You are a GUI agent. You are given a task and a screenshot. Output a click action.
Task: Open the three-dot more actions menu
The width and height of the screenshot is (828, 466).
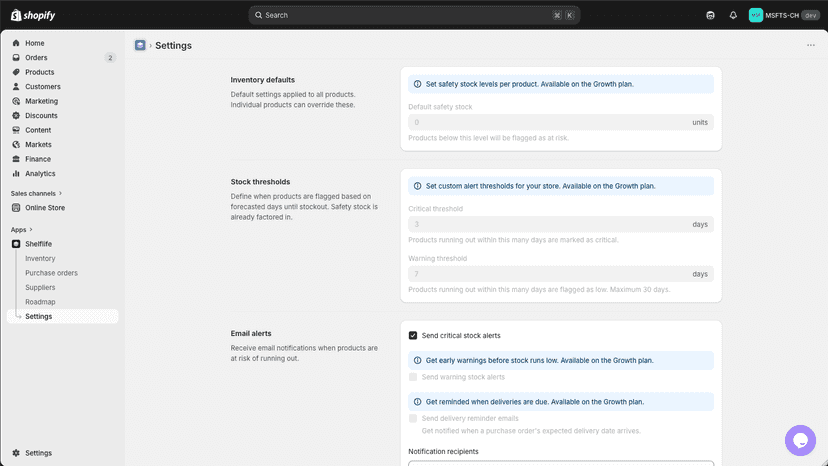(811, 45)
